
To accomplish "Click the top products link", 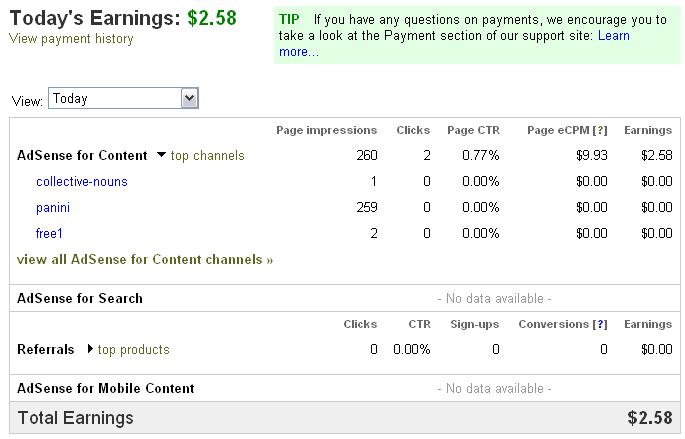I will 134,350.
